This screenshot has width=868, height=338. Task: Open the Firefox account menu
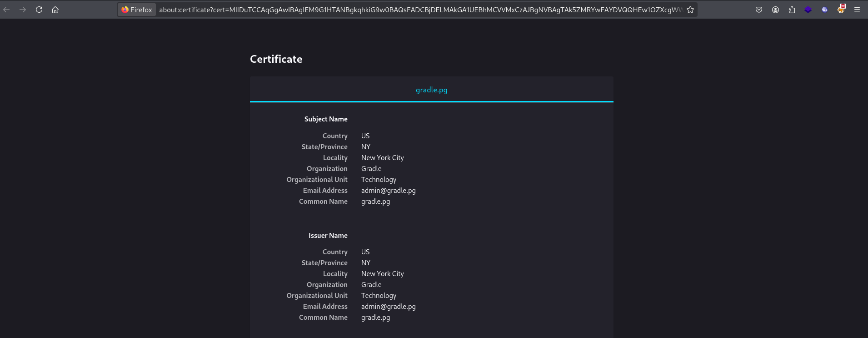(x=775, y=10)
